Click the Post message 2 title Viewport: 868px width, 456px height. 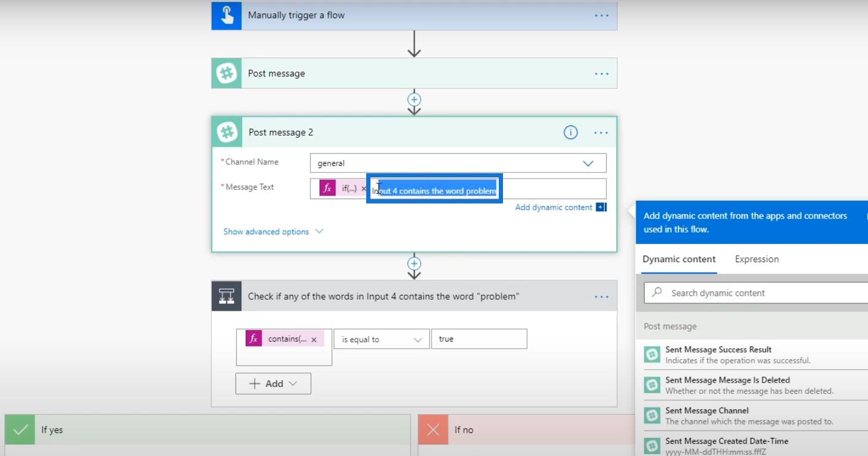coord(281,133)
